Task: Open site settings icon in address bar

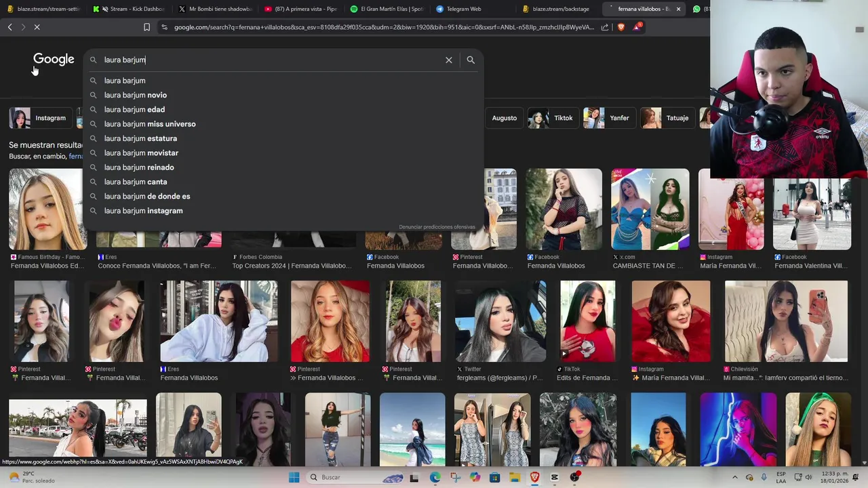Action: [164, 27]
